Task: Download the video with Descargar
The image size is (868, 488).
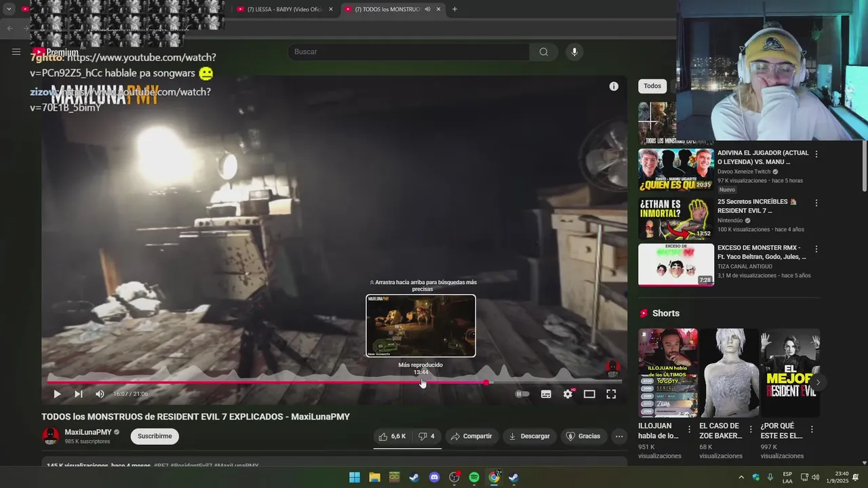Action: point(530,436)
